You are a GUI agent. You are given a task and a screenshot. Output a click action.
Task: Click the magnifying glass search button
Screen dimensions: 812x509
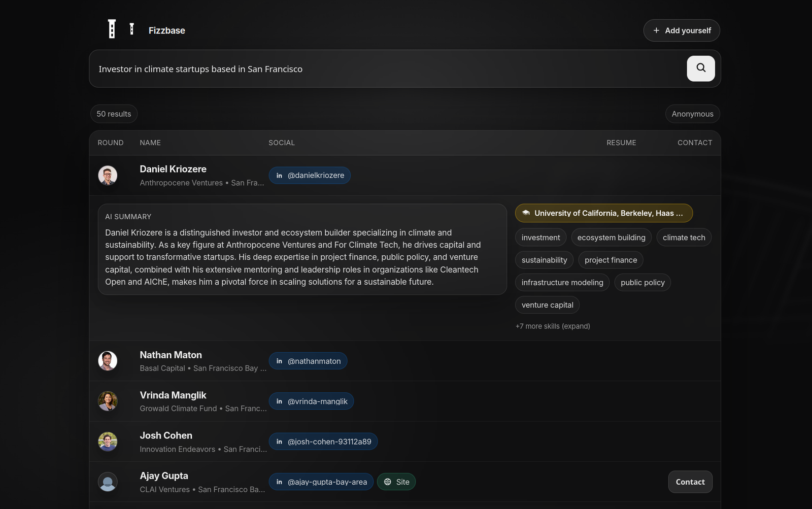(x=700, y=69)
